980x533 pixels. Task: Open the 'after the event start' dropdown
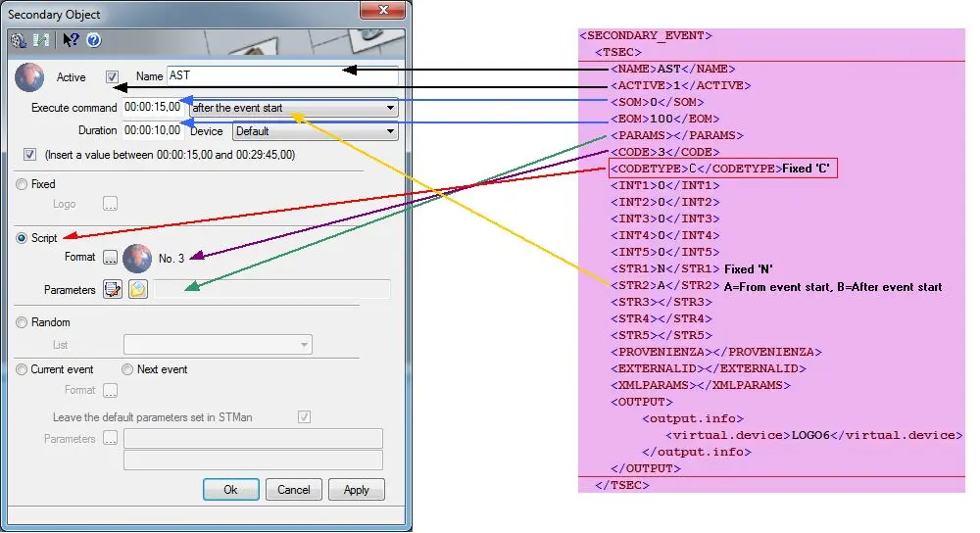(x=293, y=107)
